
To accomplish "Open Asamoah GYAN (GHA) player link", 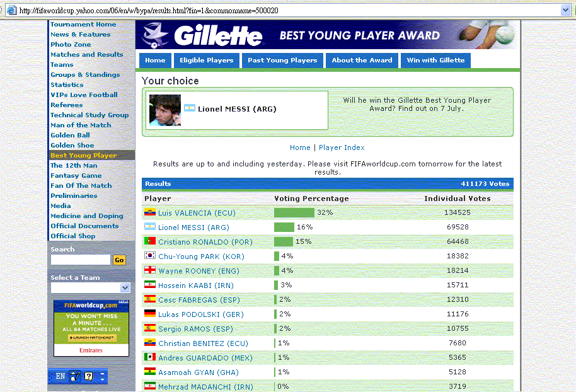I will click(199, 372).
